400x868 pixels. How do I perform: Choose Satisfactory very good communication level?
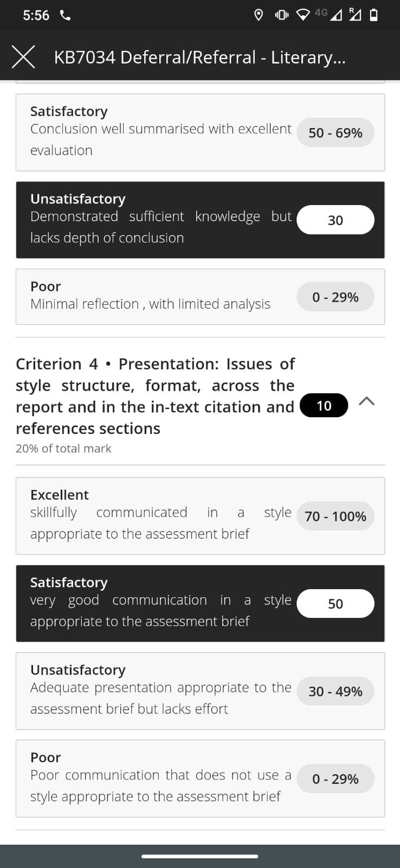(x=200, y=603)
